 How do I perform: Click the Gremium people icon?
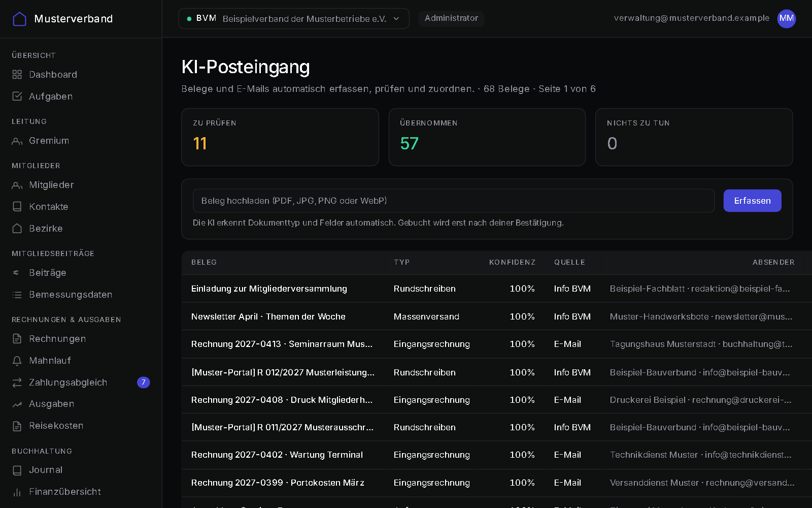click(17, 141)
